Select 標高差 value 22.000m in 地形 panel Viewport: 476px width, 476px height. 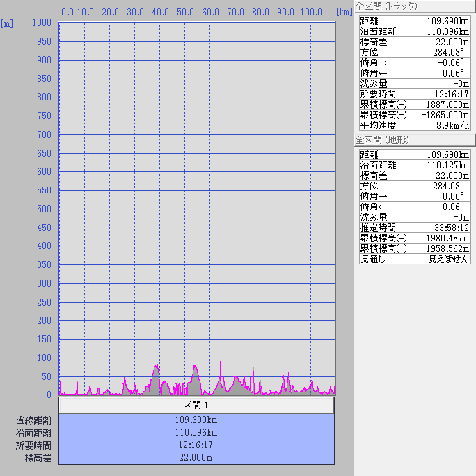[452, 175]
